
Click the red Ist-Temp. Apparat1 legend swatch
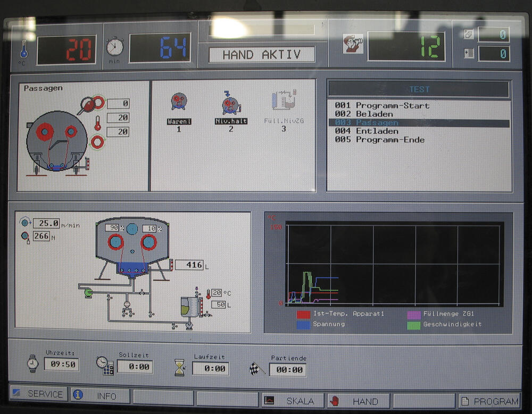point(303,314)
